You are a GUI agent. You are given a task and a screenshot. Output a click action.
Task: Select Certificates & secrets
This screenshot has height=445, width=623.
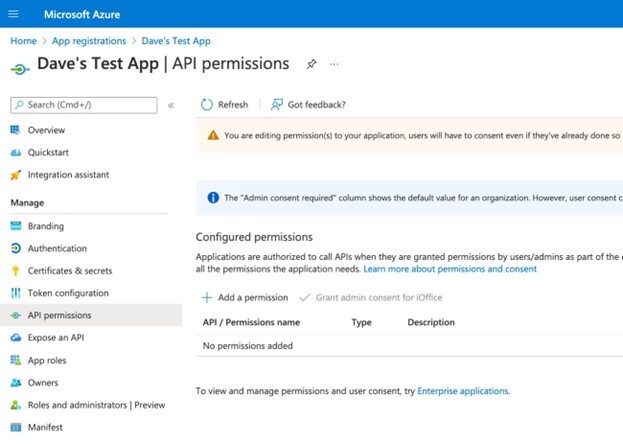70,271
